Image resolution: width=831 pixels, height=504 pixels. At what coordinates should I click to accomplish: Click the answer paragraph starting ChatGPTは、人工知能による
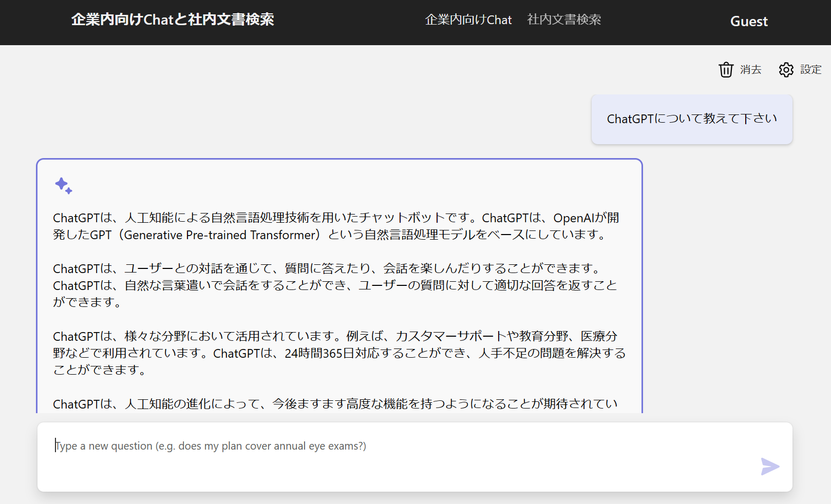(336, 226)
